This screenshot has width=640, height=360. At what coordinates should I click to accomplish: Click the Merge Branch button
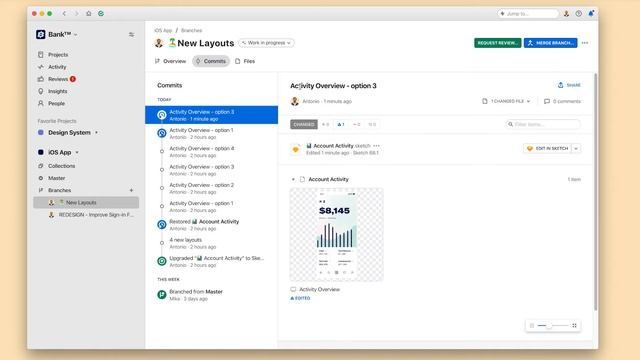tap(551, 43)
